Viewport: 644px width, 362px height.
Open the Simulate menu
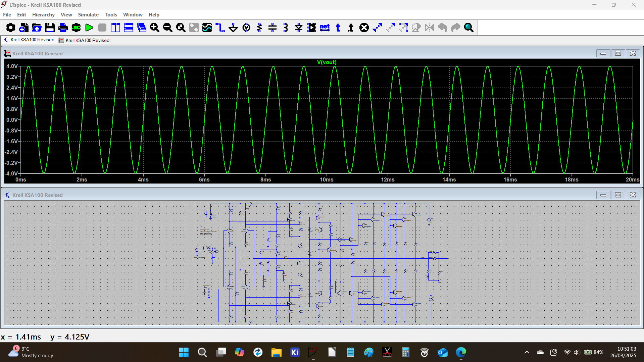(88, 15)
